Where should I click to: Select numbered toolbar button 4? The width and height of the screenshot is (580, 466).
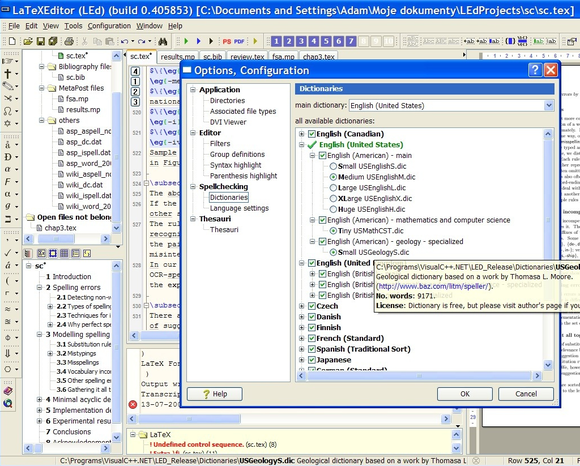coord(313,41)
